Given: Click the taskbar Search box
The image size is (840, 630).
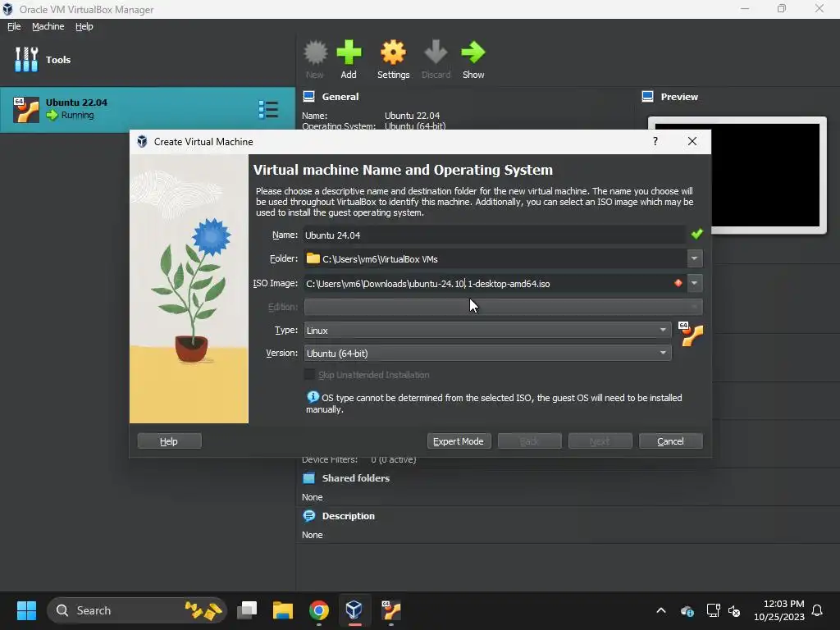Looking at the screenshot, I should click(x=137, y=610).
